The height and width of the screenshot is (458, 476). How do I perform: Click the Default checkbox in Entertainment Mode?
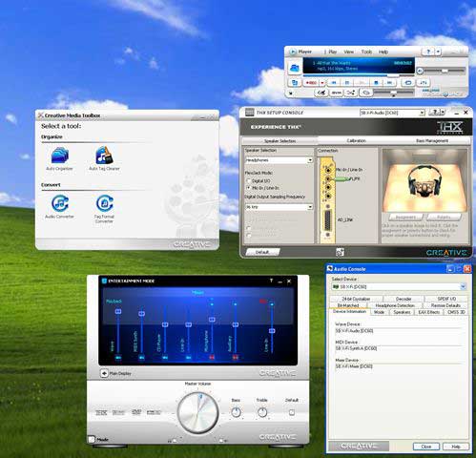[x=292, y=412]
